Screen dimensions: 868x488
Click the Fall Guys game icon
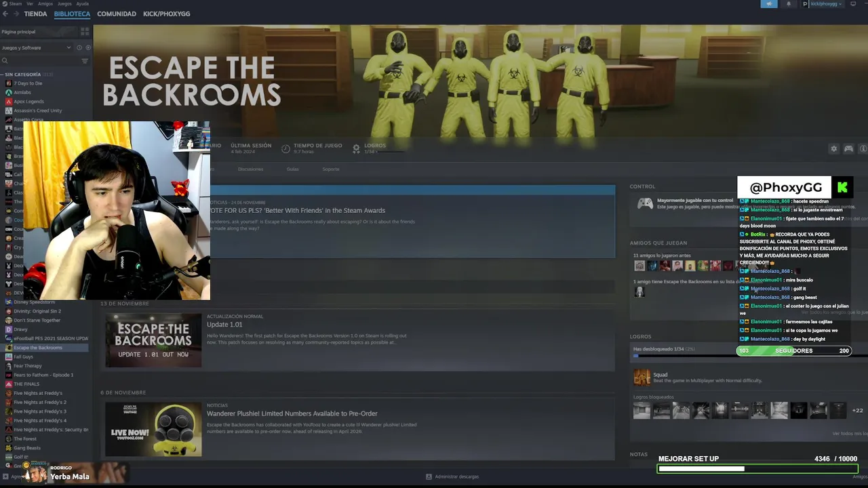pyautogui.click(x=9, y=357)
